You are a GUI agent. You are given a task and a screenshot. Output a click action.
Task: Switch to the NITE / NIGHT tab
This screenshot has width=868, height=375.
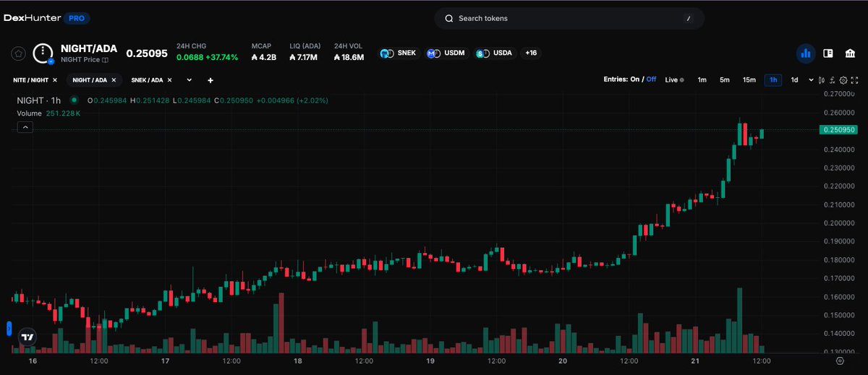(30, 80)
